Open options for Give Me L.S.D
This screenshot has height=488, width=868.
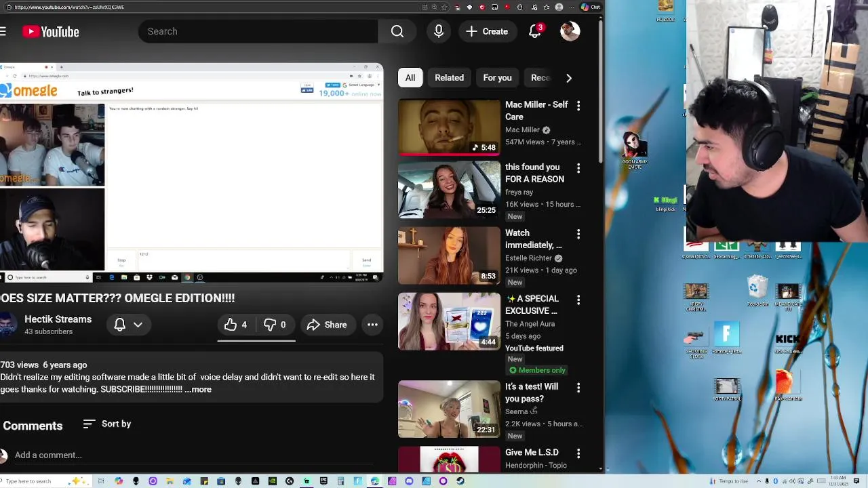pos(578,453)
